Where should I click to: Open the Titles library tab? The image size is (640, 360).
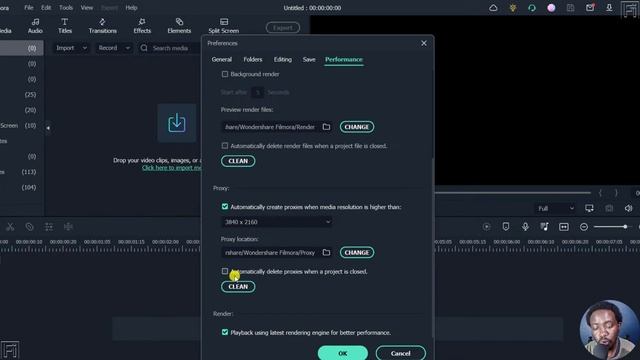[64, 26]
